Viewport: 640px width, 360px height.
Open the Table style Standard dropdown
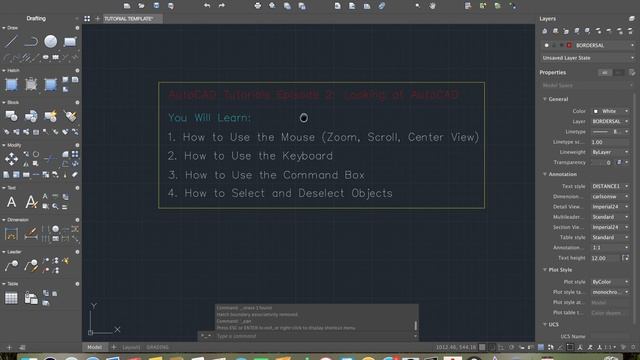(x=611, y=237)
